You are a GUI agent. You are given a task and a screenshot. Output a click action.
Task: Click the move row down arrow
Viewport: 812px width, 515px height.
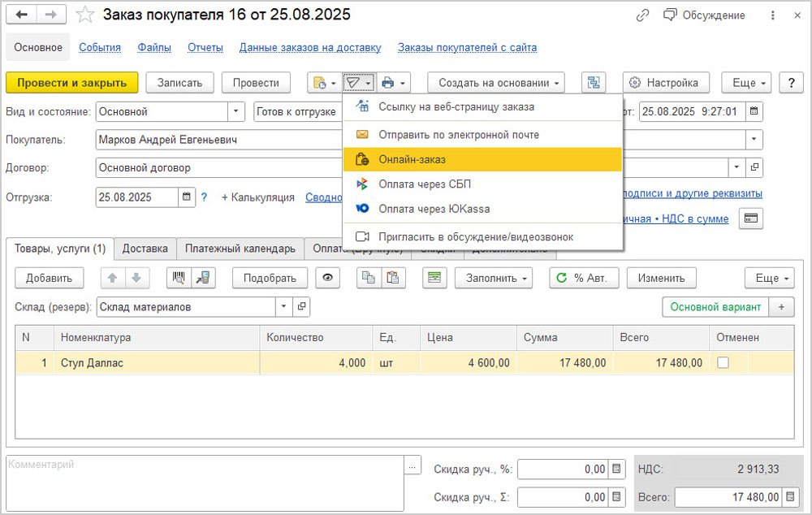(136, 278)
